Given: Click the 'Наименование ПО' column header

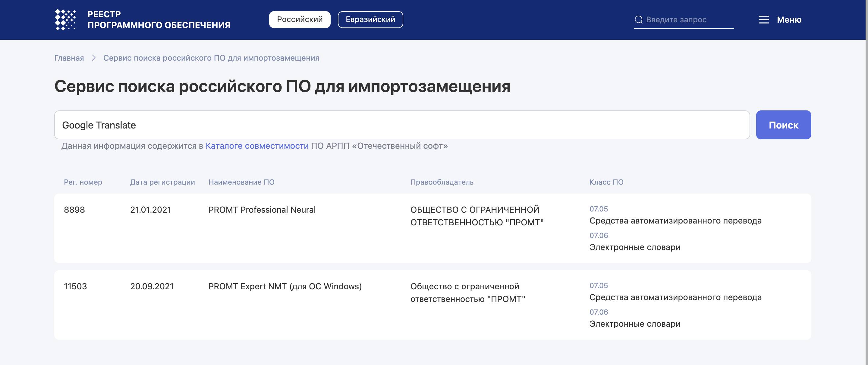Looking at the screenshot, I should [x=241, y=182].
